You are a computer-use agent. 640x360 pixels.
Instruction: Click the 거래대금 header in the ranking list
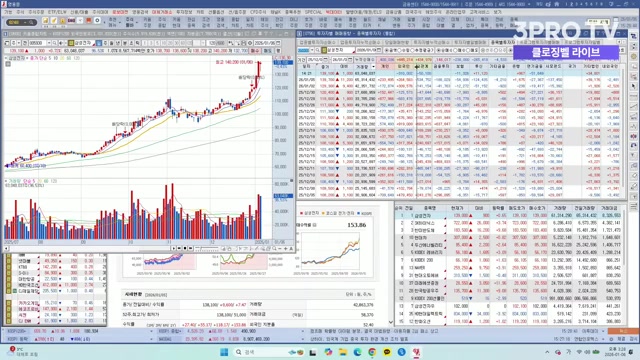609,208
